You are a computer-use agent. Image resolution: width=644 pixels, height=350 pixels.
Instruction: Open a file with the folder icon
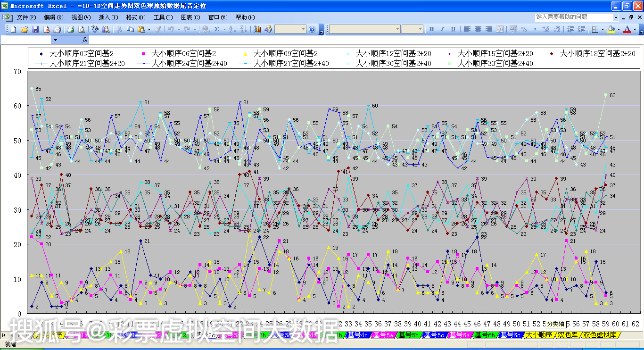[x=24, y=29]
